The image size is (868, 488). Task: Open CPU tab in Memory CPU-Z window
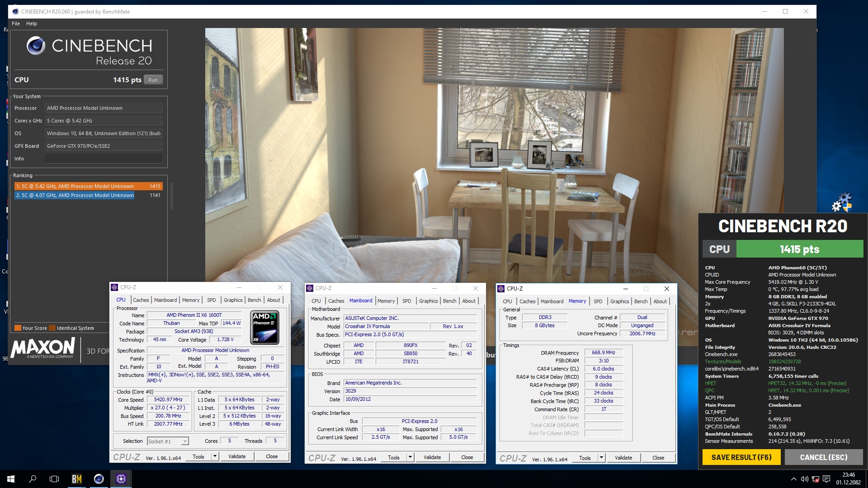[507, 301]
